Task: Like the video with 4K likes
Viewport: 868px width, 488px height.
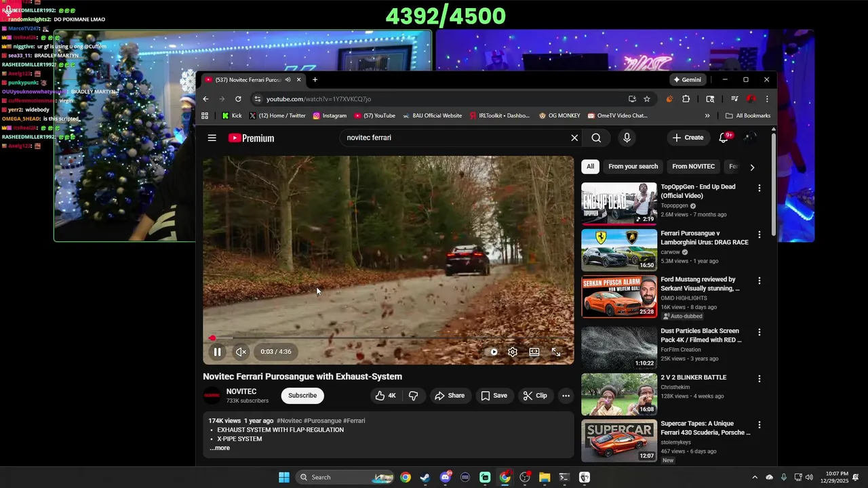Action: pos(385,396)
